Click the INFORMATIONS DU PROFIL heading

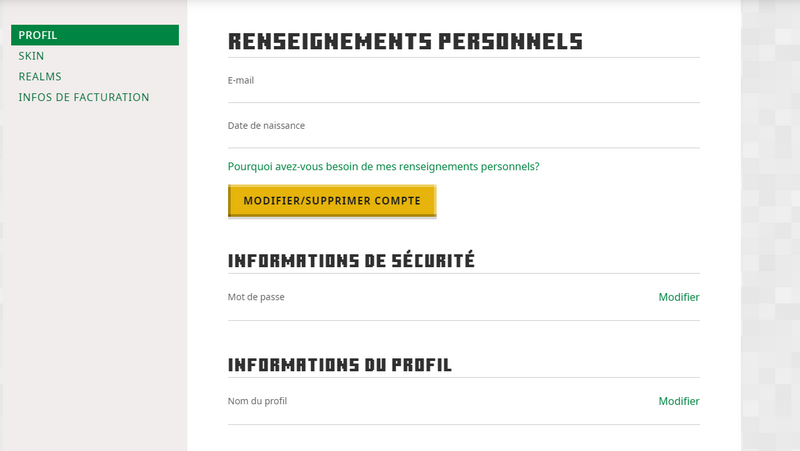(x=340, y=365)
